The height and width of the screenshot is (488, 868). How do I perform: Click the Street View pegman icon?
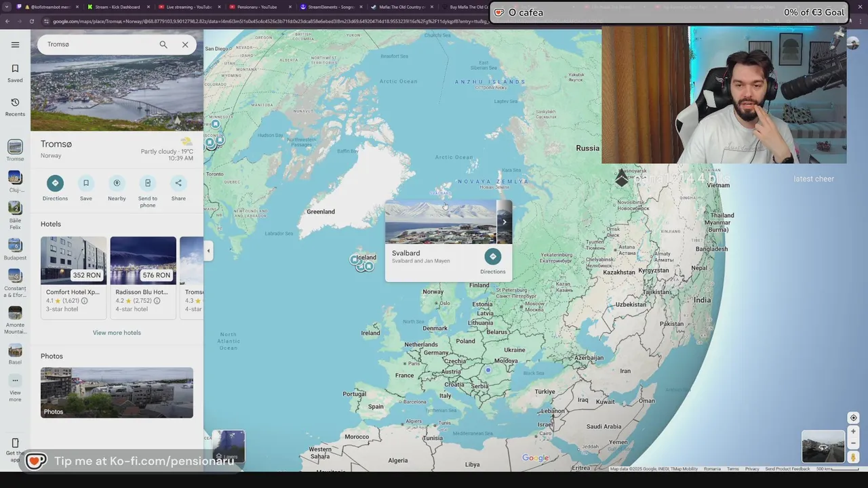pyautogui.click(x=854, y=457)
